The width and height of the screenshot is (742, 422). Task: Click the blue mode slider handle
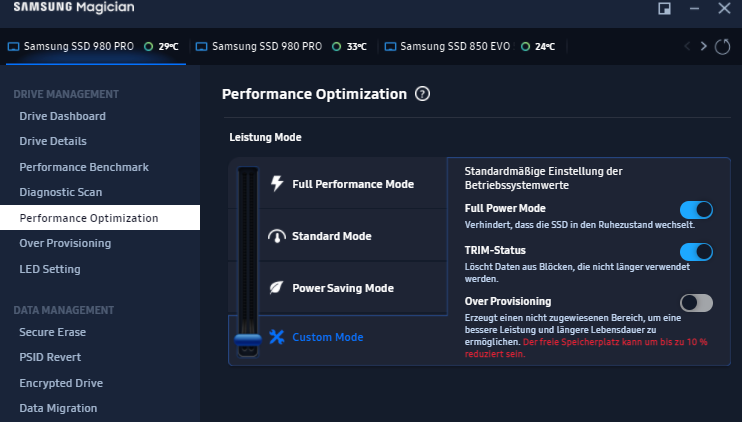(248, 339)
